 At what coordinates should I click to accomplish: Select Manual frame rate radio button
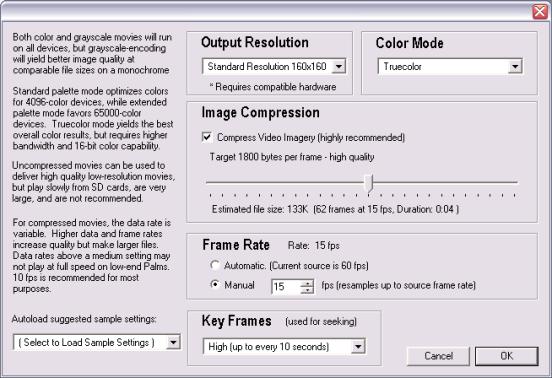click(215, 284)
